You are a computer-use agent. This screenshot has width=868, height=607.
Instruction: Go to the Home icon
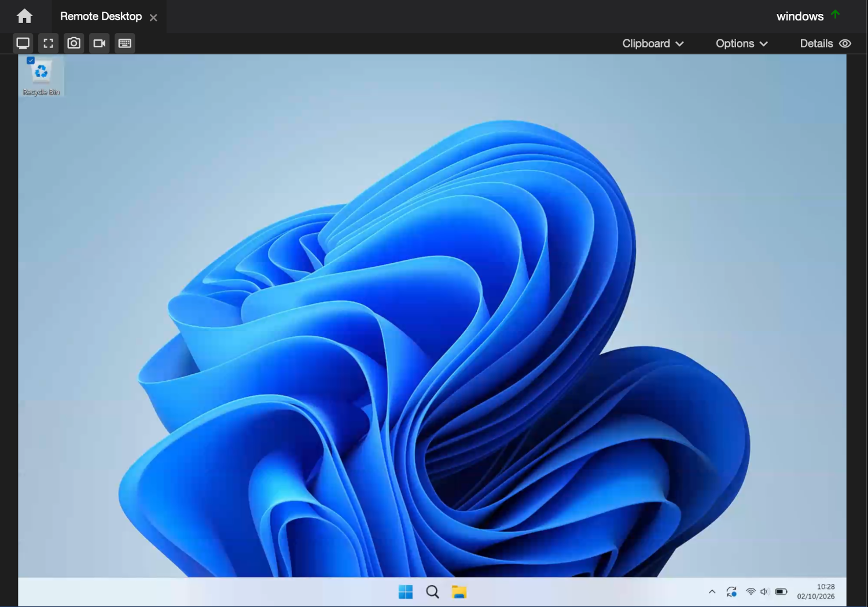click(x=24, y=16)
